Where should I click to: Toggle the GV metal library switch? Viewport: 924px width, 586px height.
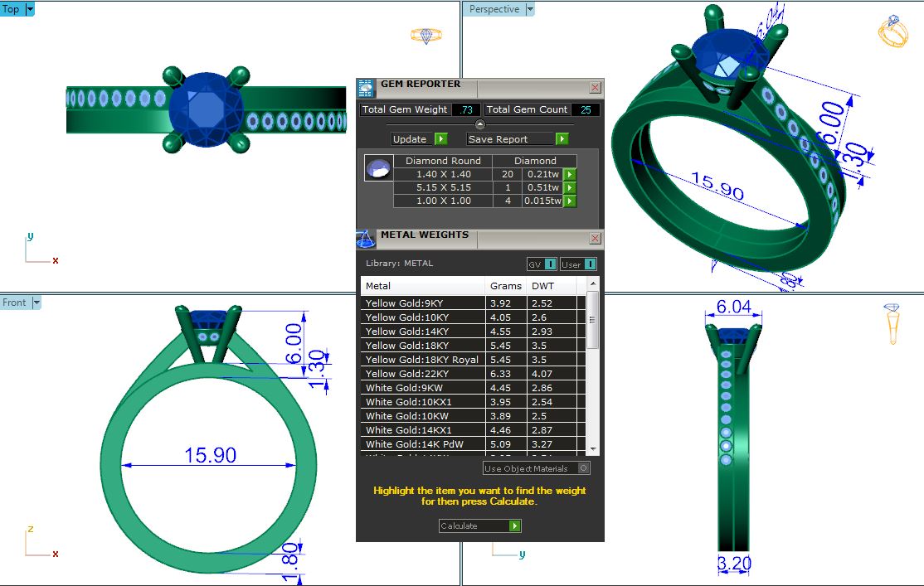point(551,264)
